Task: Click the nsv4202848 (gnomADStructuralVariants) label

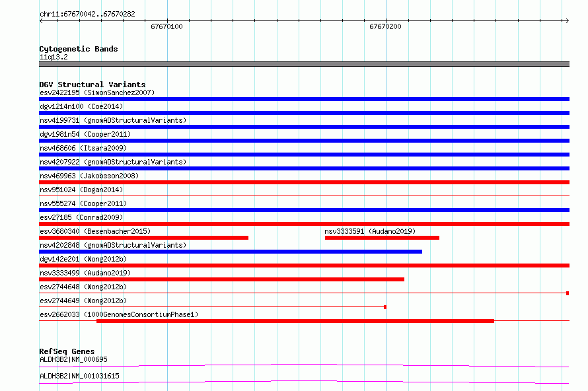Action: coord(113,245)
